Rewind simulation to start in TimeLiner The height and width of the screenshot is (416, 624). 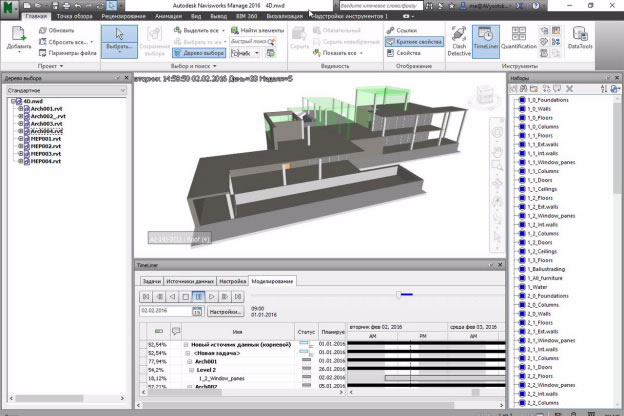[x=146, y=297]
